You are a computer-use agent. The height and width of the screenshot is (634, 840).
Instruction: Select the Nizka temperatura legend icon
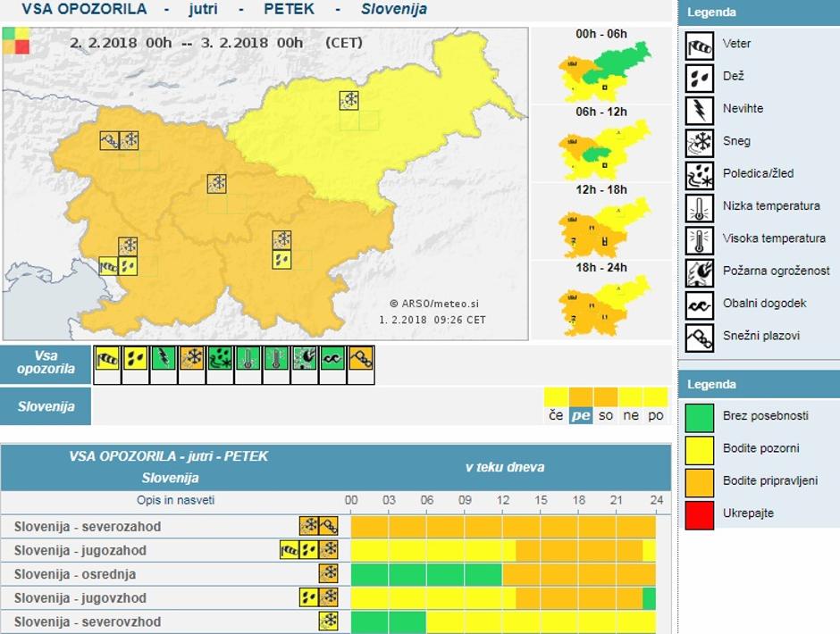[699, 206]
